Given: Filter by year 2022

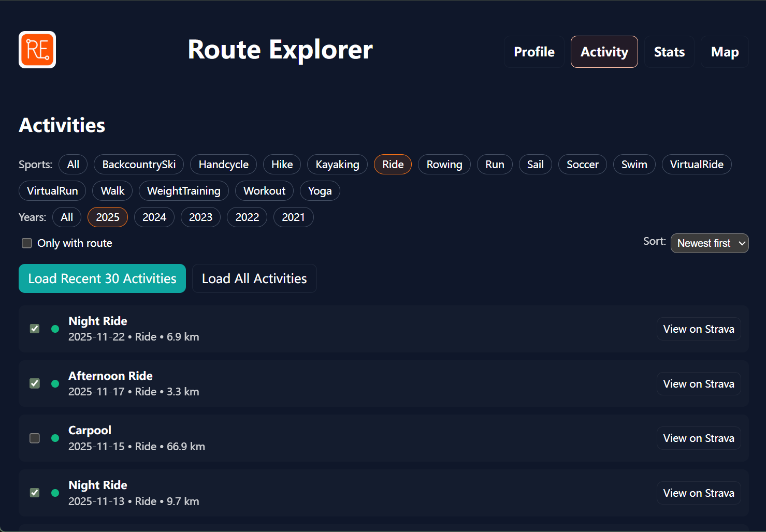Looking at the screenshot, I should click(x=247, y=217).
